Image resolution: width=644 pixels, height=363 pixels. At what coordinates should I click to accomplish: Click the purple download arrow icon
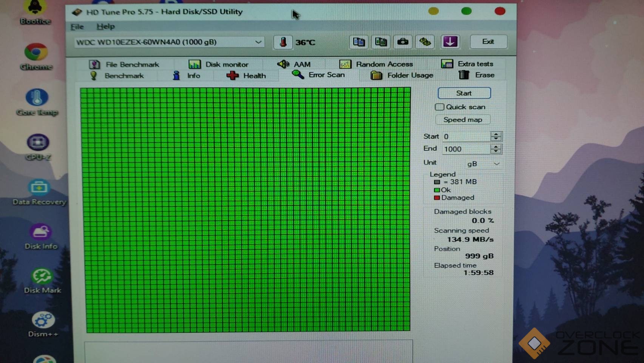(x=450, y=42)
